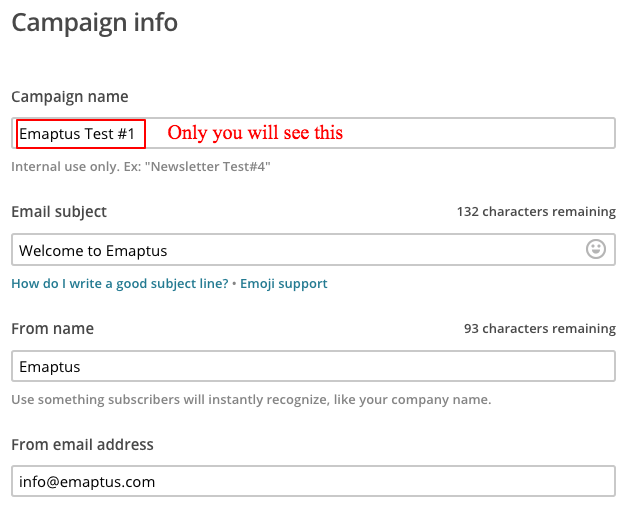Open the emoji picker smiley icon
Screen dimensions: 636x505
[596, 250]
